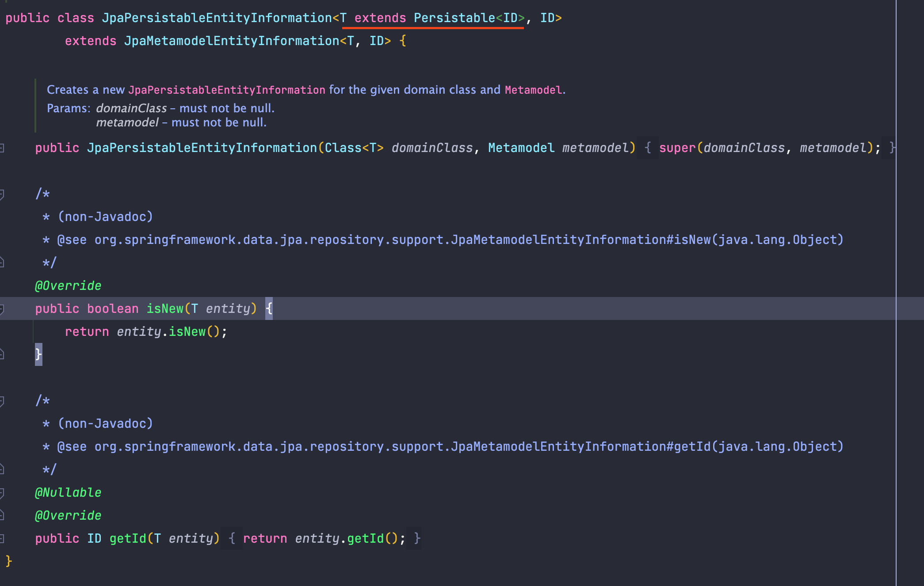
Task: Click the underlined Persistable type in the class declaration
Action: 454,18
